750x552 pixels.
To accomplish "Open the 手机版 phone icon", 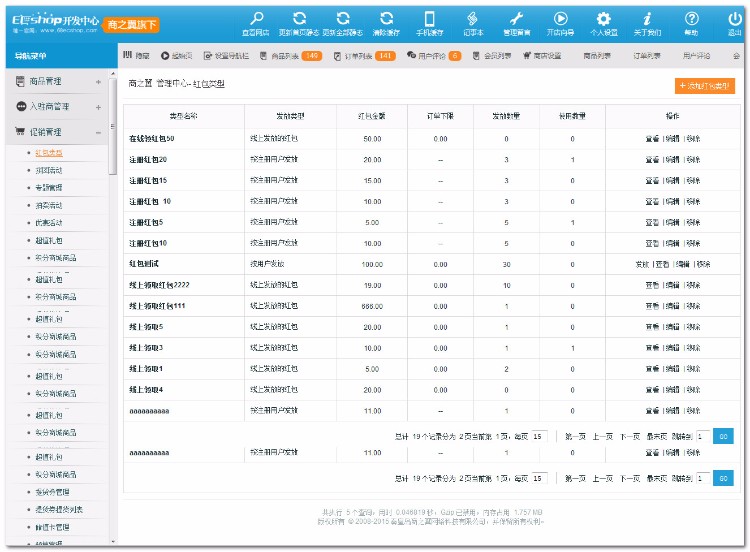I will point(430,19).
